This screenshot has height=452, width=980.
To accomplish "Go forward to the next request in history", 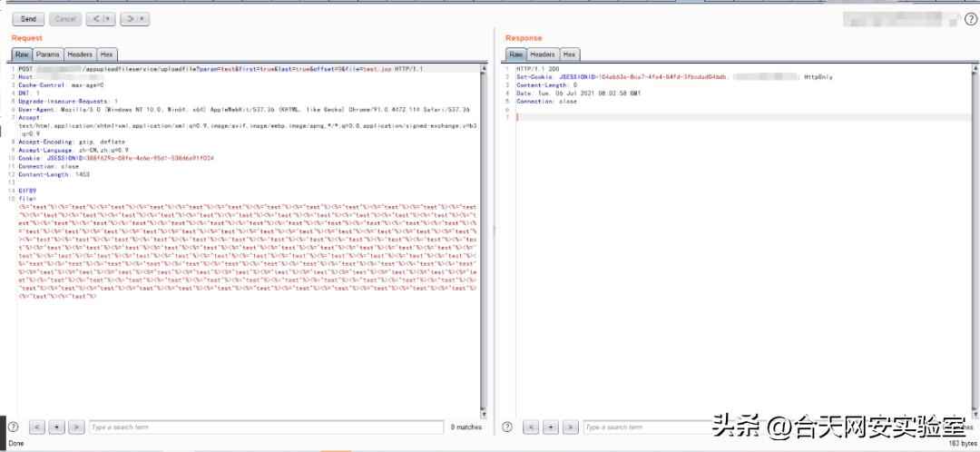I will [x=130, y=18].
